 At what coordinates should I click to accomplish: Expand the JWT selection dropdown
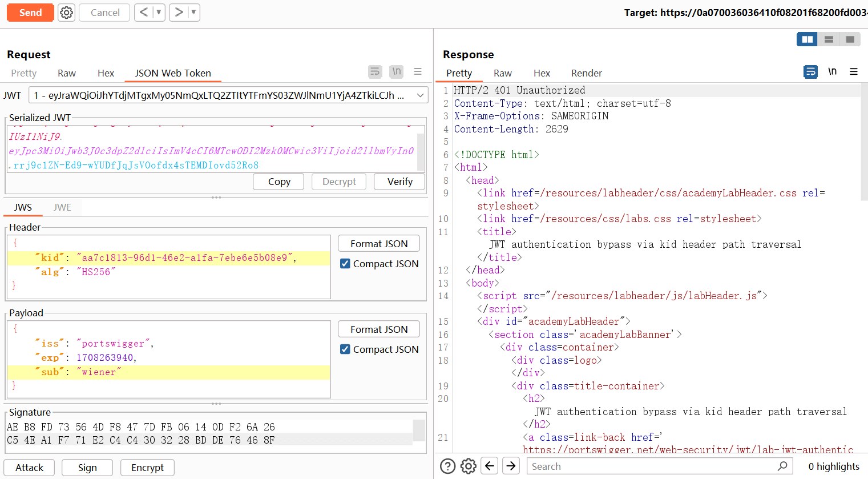click(421, 95)
